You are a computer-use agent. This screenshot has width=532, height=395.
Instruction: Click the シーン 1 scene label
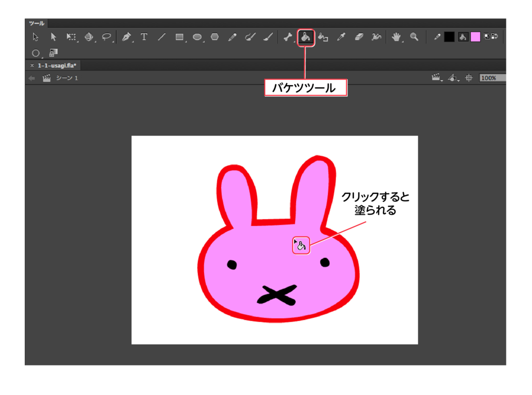(x=67, y=78)
